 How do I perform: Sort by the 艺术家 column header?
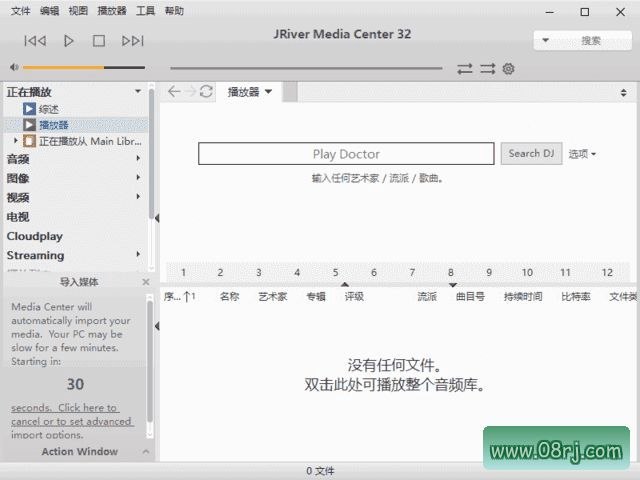[x=273, y=297]
